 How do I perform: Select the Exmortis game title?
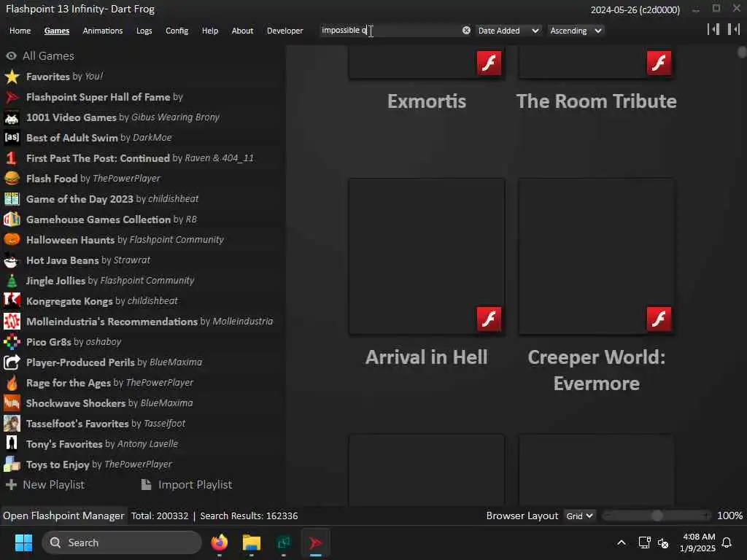(x=426, y=101)
